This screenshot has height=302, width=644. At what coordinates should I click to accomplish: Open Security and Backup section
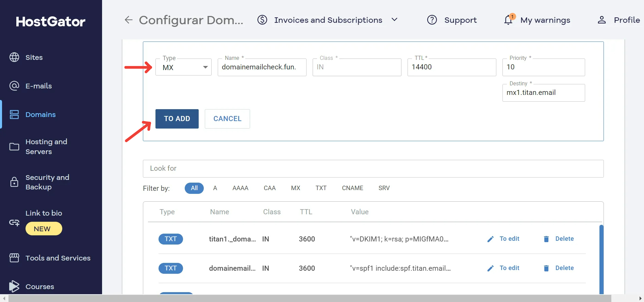click(47, 182)
